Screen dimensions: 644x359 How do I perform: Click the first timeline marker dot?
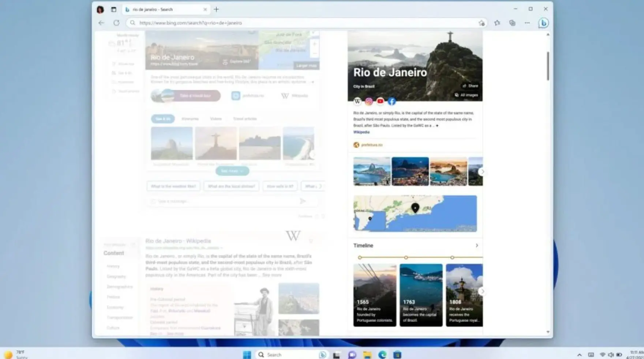pos(360,258)
